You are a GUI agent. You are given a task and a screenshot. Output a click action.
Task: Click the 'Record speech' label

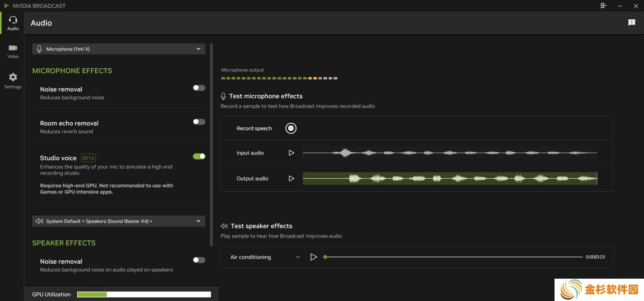tap(254, 128)
